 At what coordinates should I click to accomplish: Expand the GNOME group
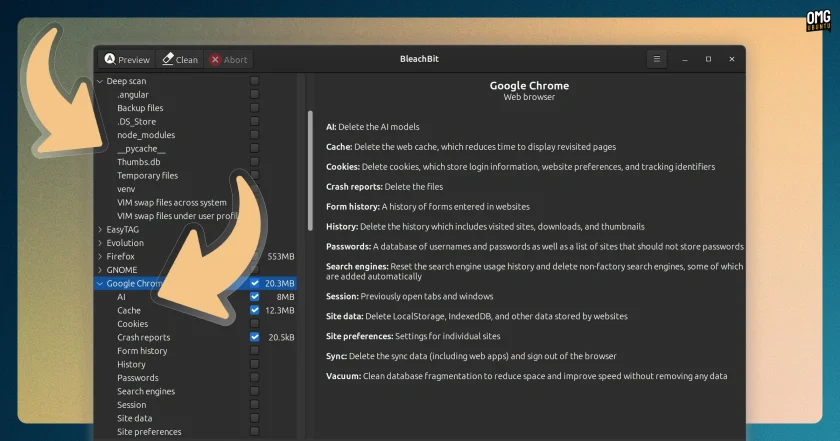point(100,270)
